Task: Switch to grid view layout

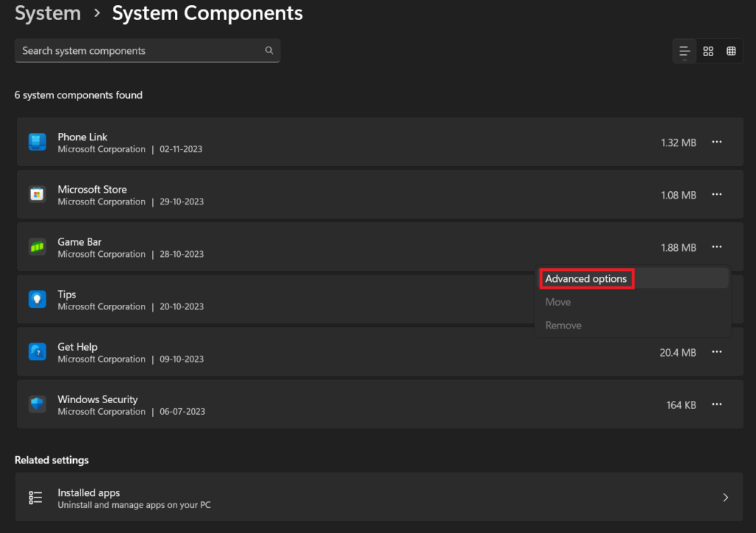Action: 708,51
